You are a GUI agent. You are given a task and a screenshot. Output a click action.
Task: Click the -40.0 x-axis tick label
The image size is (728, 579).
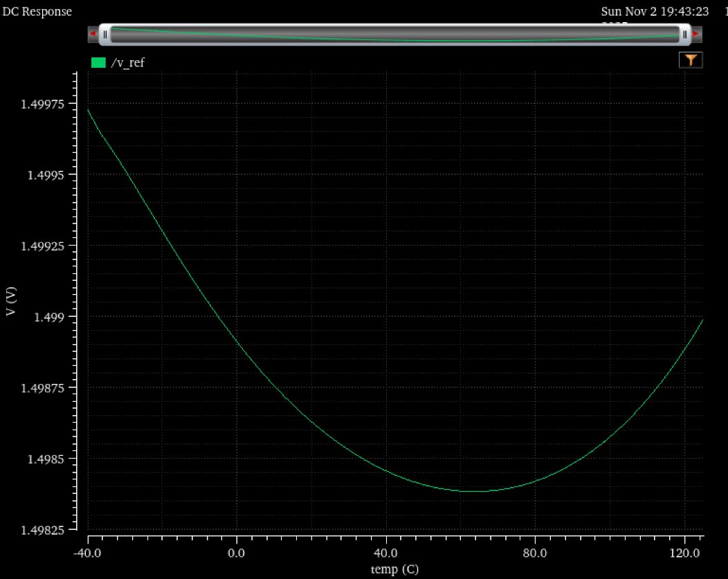point(87,553)
